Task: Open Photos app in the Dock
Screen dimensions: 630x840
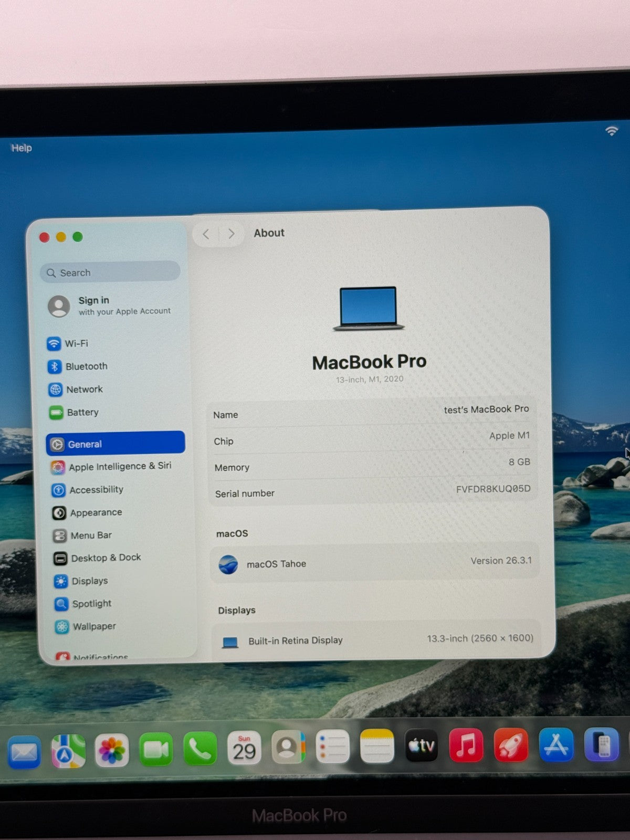Action: (x=112, y=750)
